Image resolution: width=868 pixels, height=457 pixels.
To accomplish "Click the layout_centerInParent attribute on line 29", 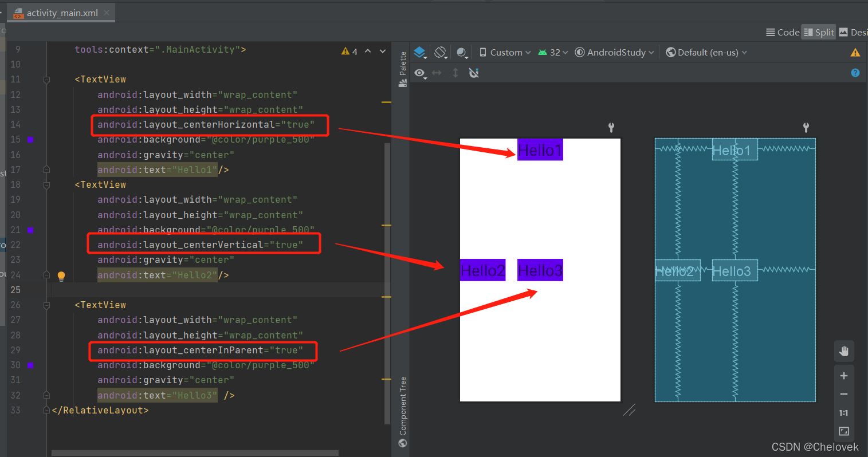I will 201,350.
